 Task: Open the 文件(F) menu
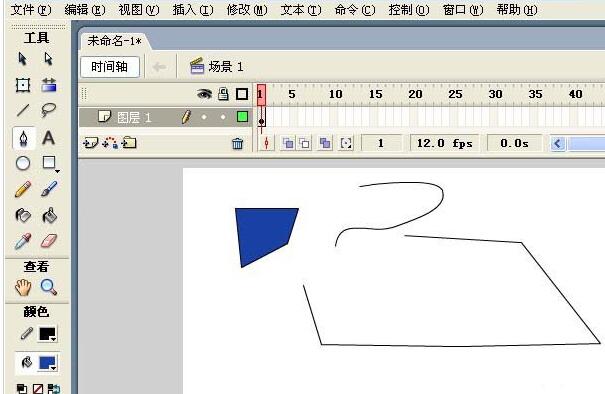click(31, 10)
